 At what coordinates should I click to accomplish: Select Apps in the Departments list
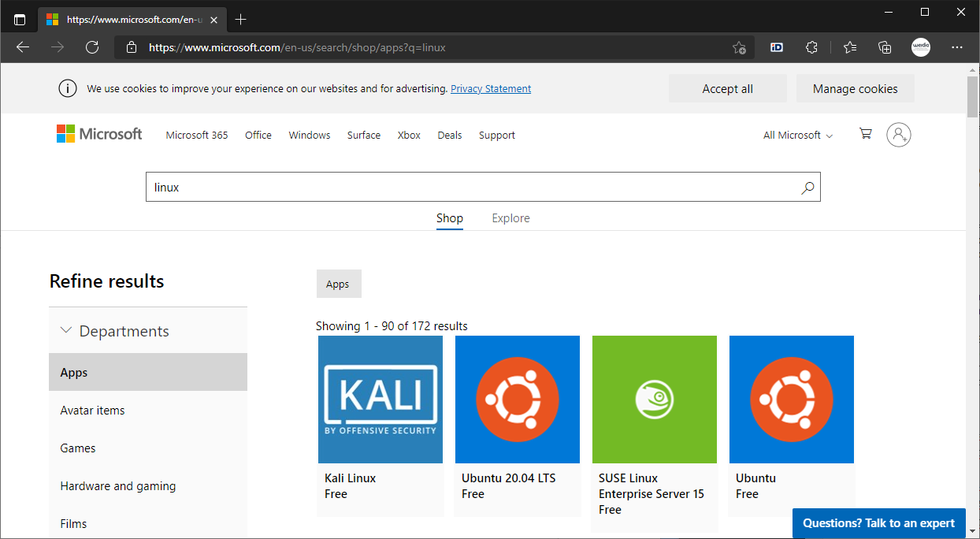point(148,372)
